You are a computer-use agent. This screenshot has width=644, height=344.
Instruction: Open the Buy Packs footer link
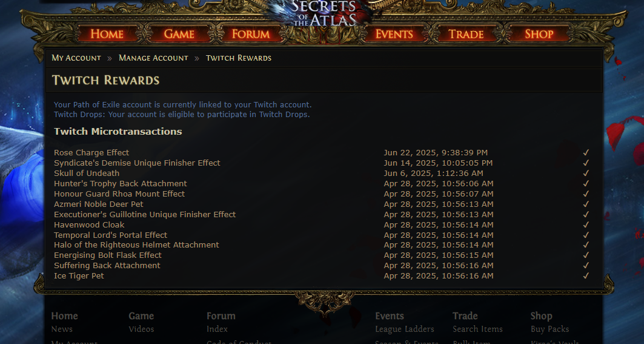click(x=549, y=329)
